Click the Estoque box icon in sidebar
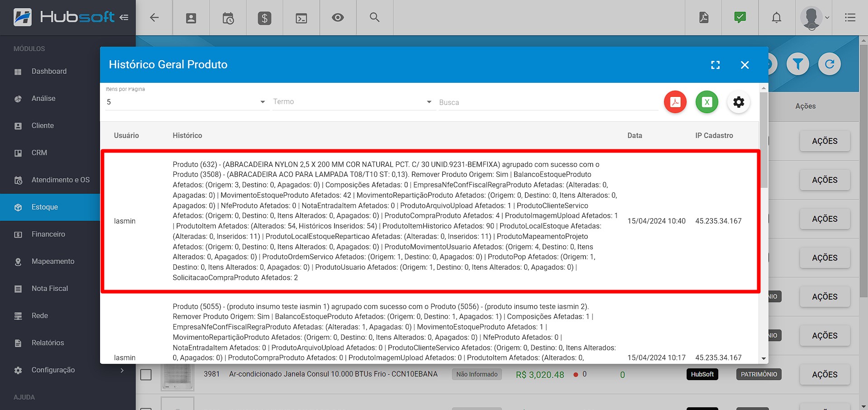Image resolution: width=868 pixels, height=410 pixels. (18, 207)
